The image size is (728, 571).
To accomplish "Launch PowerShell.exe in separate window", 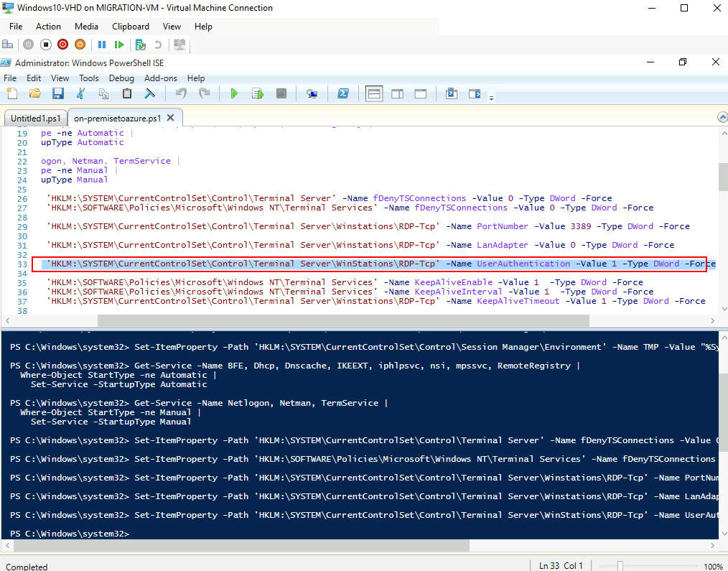I will click(343, 93).
